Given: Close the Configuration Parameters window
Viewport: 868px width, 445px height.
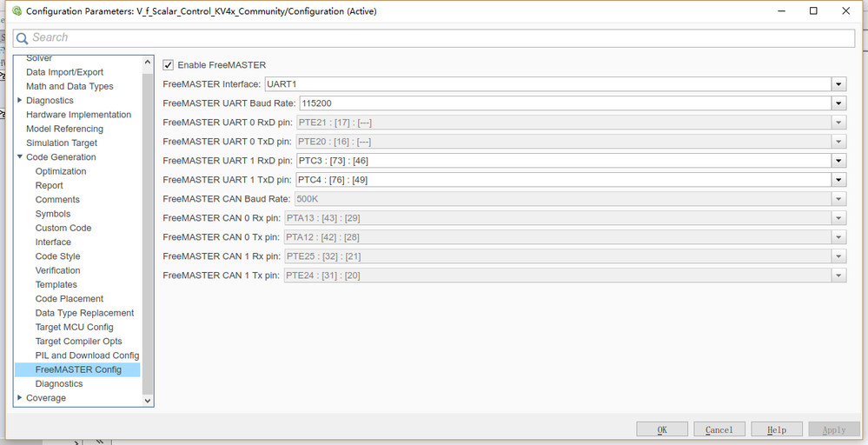Looking at the screenshot, I should click(x=846, y=11).
